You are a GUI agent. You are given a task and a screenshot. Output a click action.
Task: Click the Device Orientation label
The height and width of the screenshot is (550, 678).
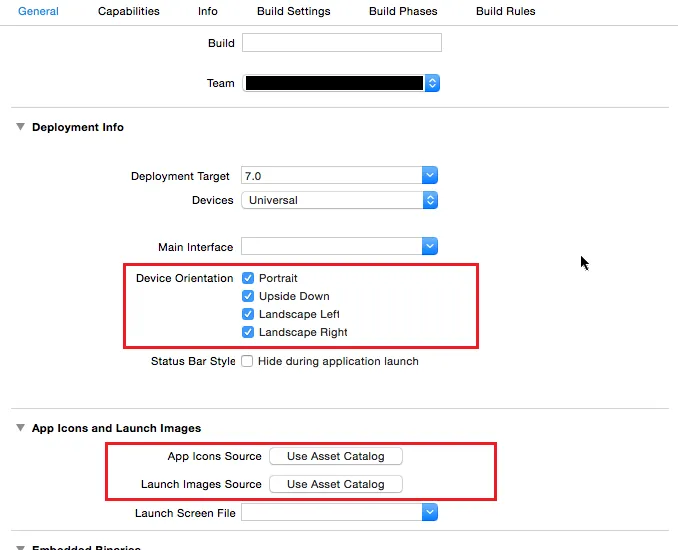click(185, 278)
